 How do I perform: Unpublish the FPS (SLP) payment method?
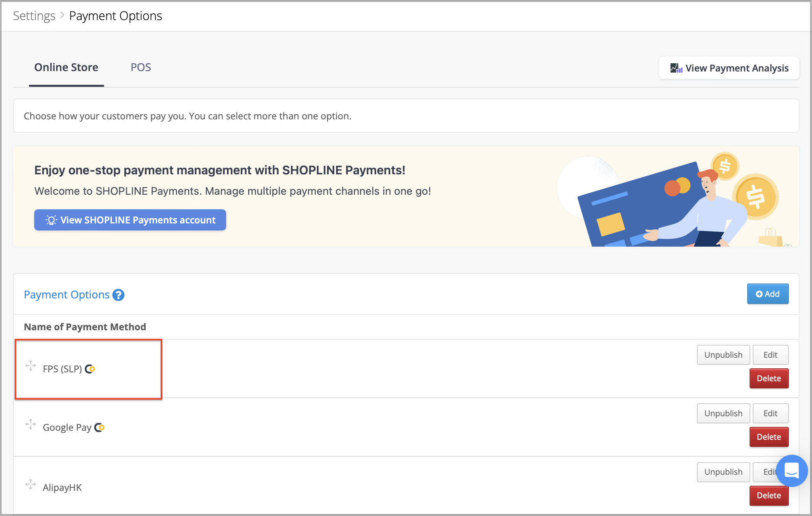pos(723,355)
